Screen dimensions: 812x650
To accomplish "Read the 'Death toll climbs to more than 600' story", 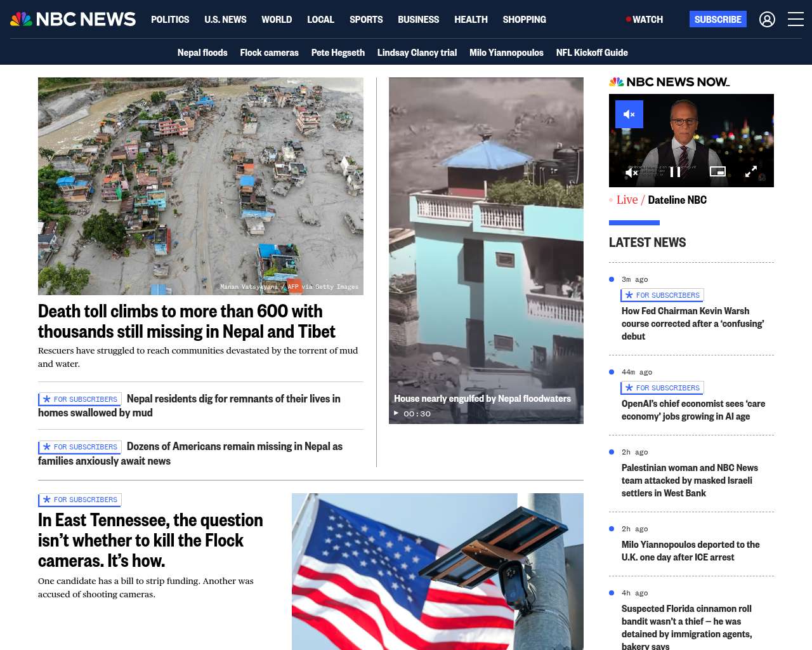I will click(x=187, y=321).
